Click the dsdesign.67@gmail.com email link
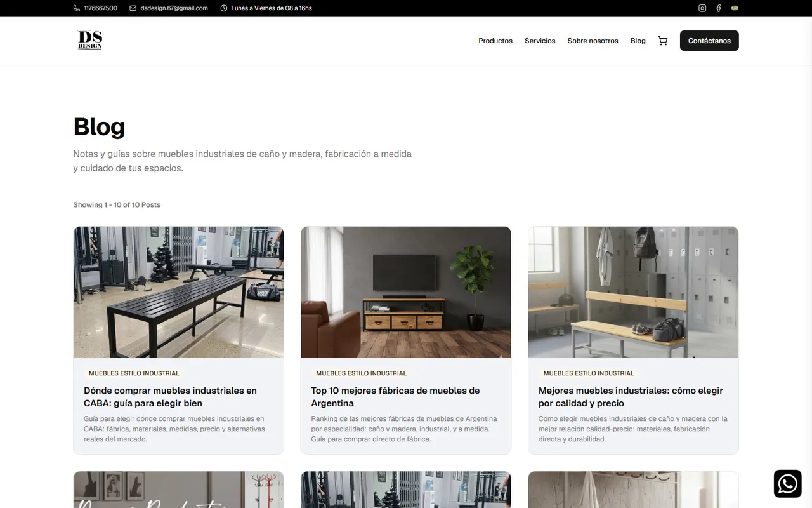The height and width of the screenshot is (508, 812). point(174,8)
